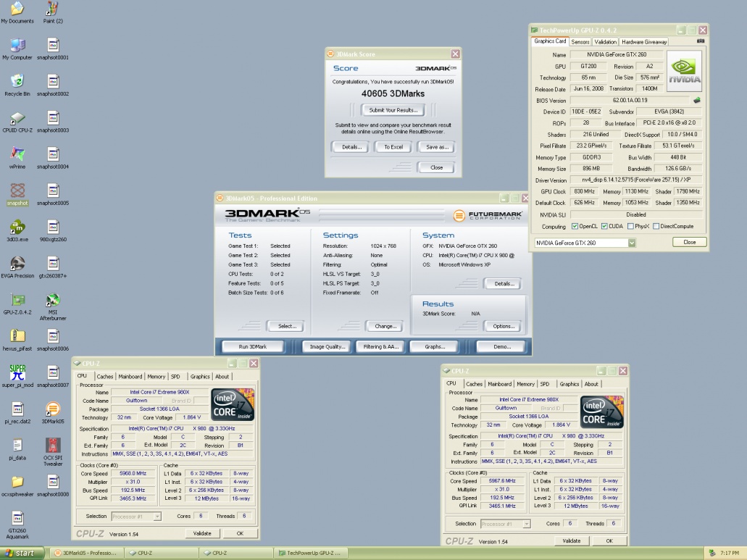Click the BIOS save chip icon in GPU-Z
747x560 pixels.
pos(697,100)
